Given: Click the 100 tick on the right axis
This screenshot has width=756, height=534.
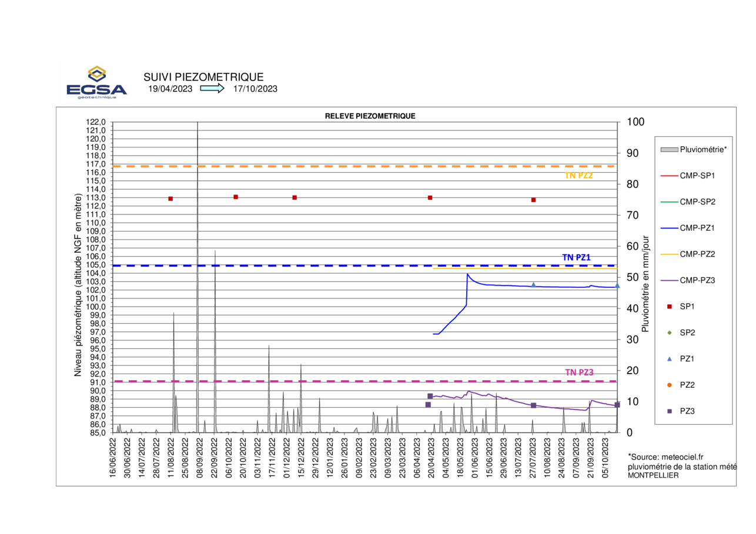Looking at the screenshot, I should [x=635, y=122].
